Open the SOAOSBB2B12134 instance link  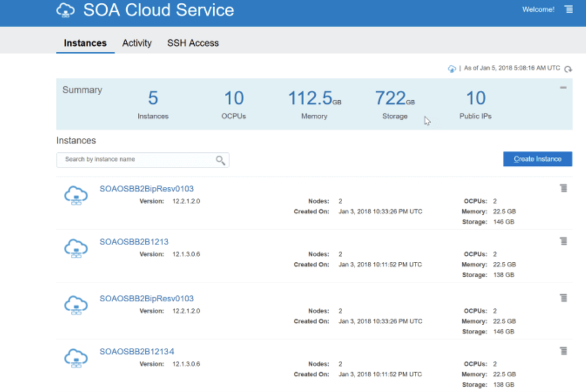tap(137, 352)
